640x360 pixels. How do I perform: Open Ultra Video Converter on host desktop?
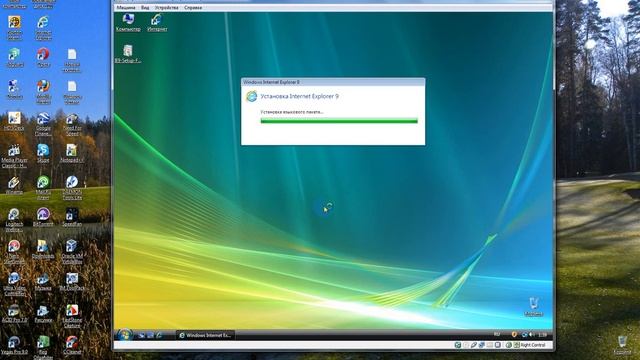pyautogui.click(x=14, y=284)
